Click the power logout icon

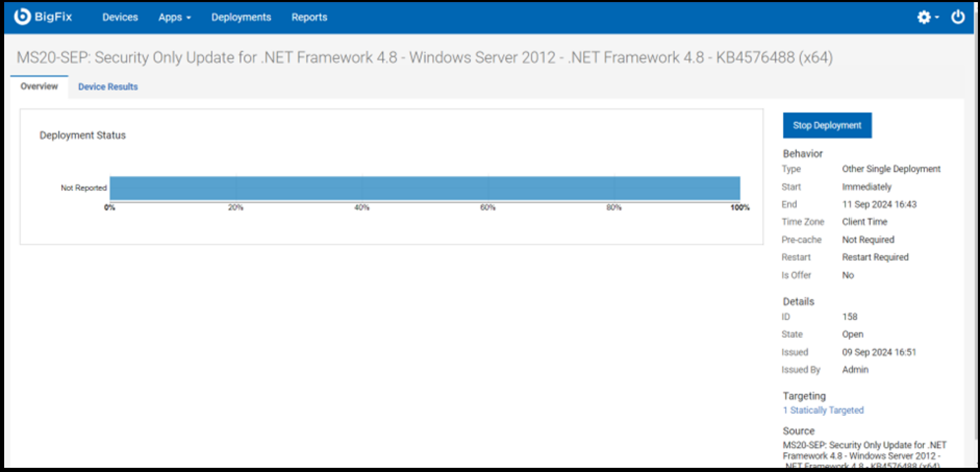click(x=958, y=17)
